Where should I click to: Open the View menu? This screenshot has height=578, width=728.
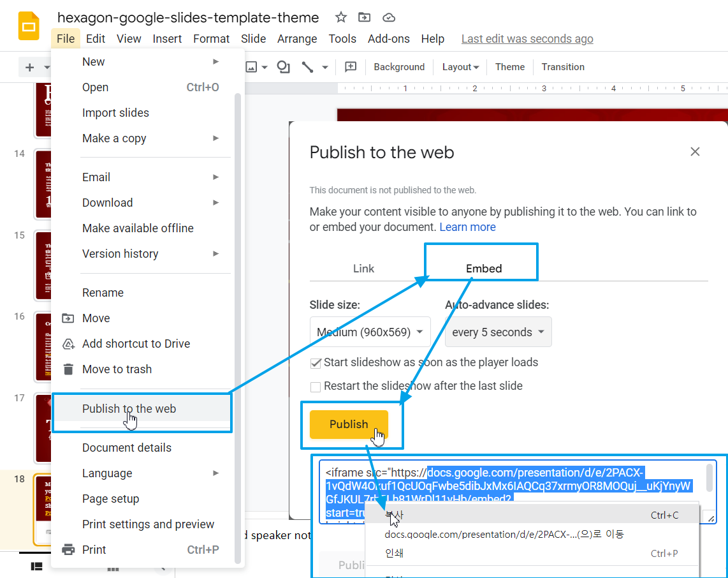tap(129, 38)
